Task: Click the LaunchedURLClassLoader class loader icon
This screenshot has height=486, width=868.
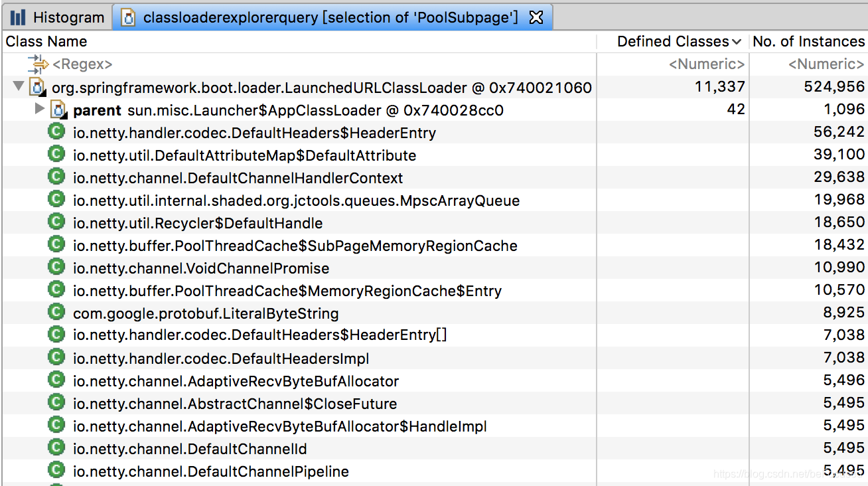Action: 38,87
